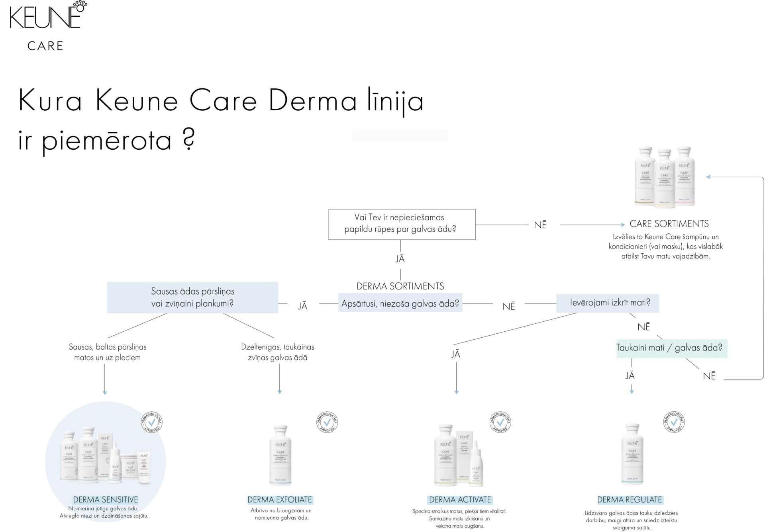Click the 'Sausas ādas pārsliņas' question box
Image resolution: width=765 pixels, height=532 pixels.
tap(192, 297)
